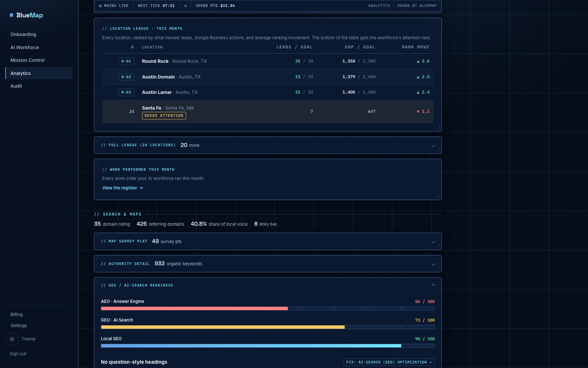The image size is (588, 368).
Task: Click the AEO Answer Engine progress bar
Action: tap(268, 308)
